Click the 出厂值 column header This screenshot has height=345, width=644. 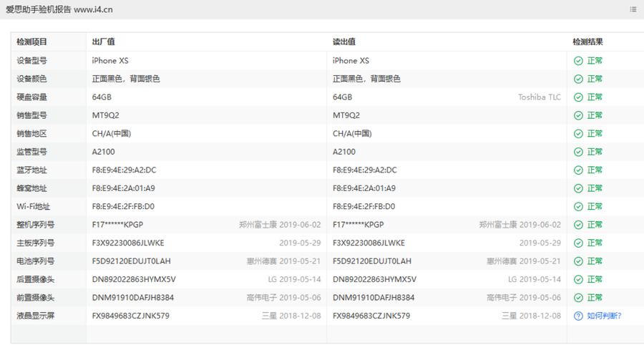(x=104, y=42)
